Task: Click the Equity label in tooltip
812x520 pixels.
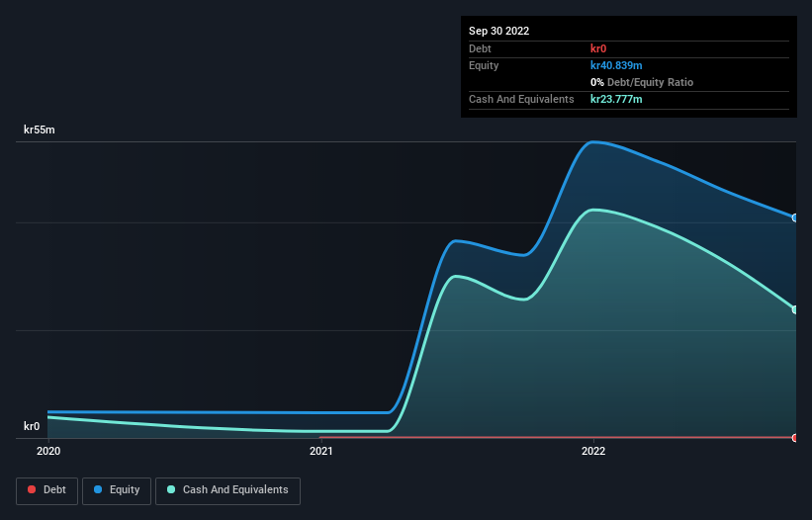Action: point(484,65)
